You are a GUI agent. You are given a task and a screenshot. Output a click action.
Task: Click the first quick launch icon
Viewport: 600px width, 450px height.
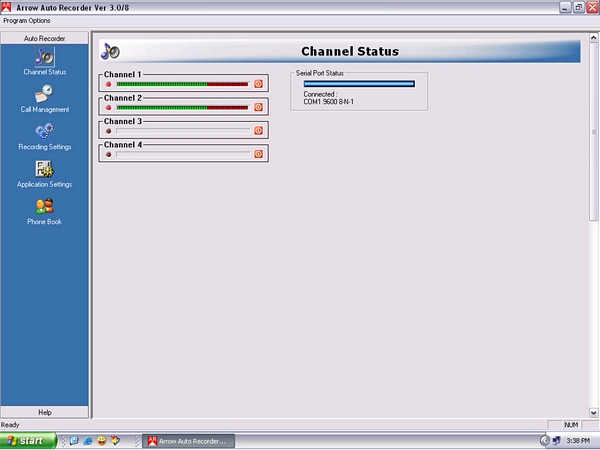pyautogui.click(x=74, y=441)
